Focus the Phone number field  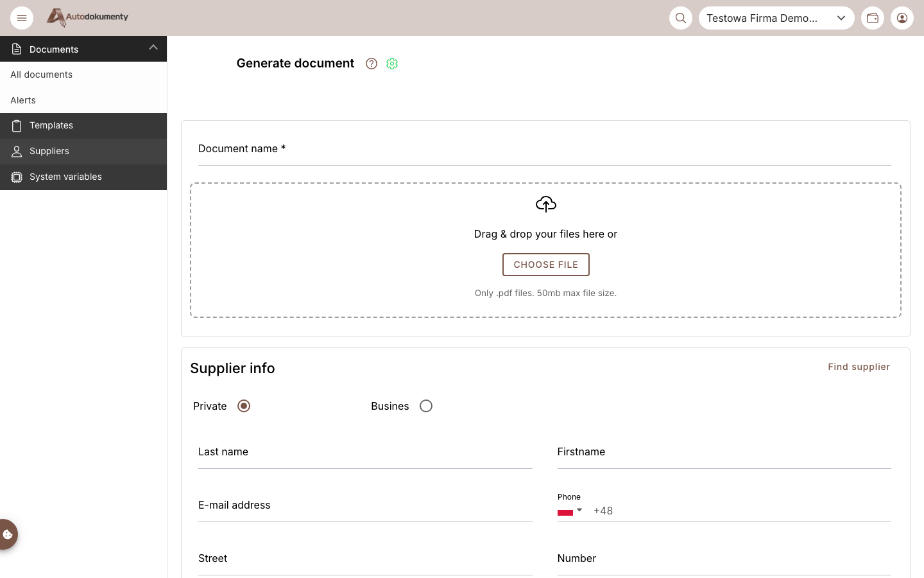[x=742, y=511]
